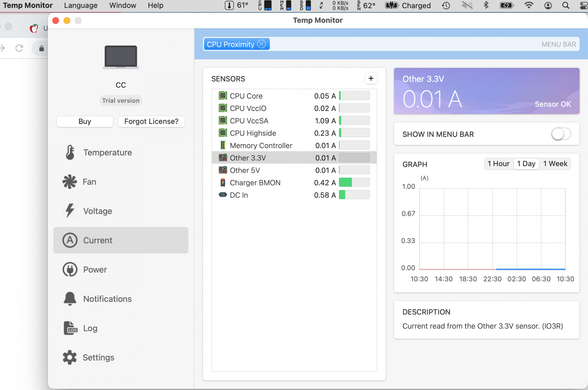Select the Fan icon in sidebar
The image size is (588, 390).
click(x=70, y=182)
